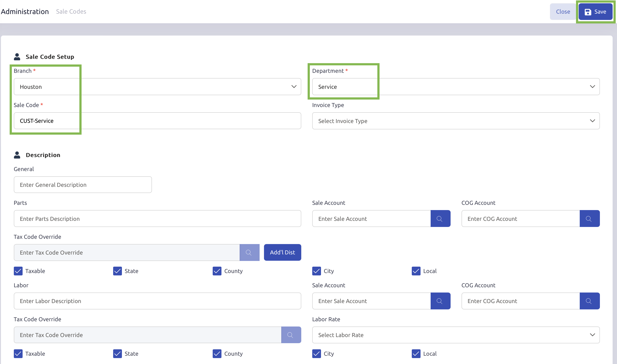Click Labor Tax Code Override search icon
Viewport: 617px width, 364px height.
tap(291, 335)
